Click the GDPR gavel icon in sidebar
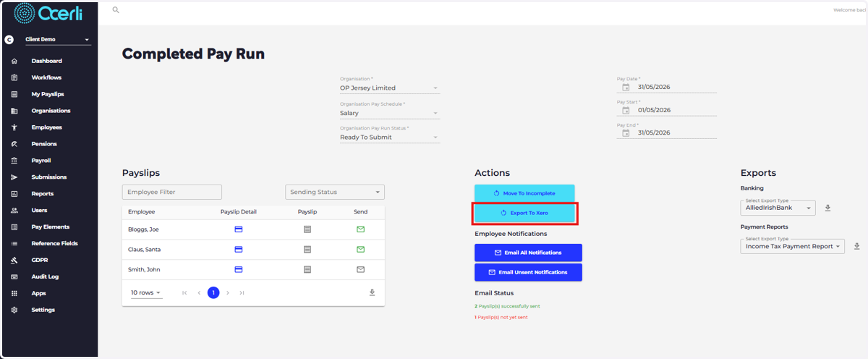The height and width of the screenshot is (359, 868). coord(14,261)
